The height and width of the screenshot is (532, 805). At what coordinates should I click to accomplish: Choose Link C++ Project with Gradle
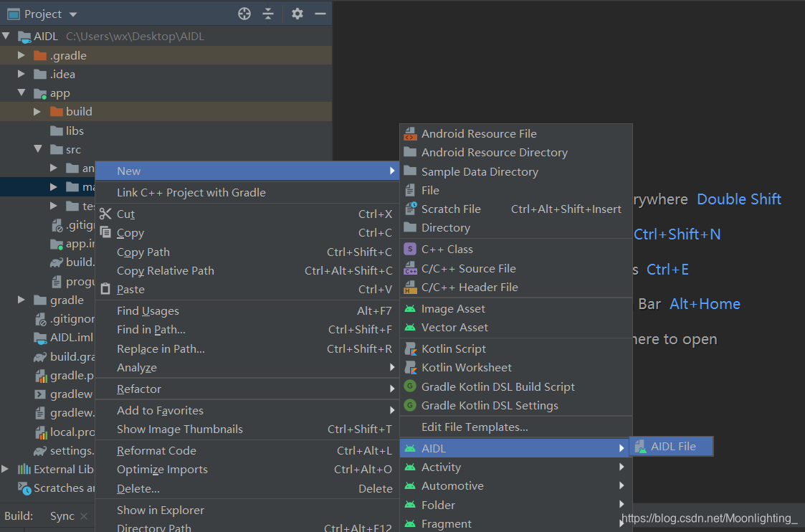pyautogui.click(x=247, y=193)
